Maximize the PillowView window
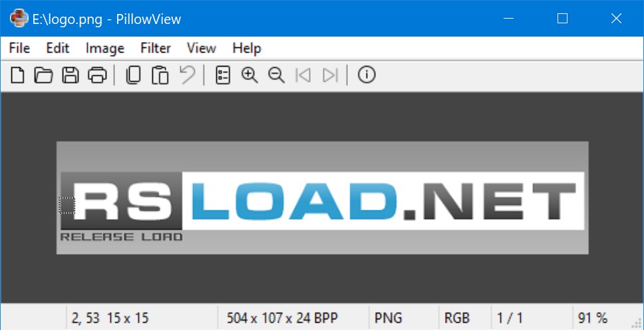The image size is (644, 330). (x=562, y=19)
